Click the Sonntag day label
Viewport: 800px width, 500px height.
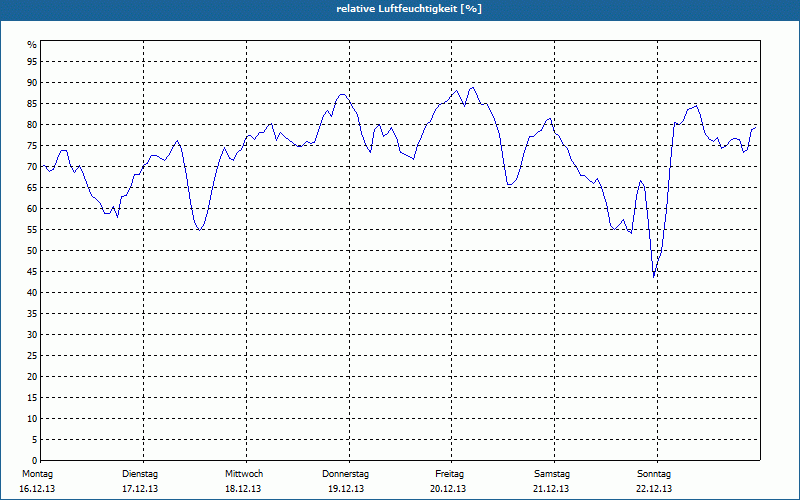tap(654, 474)
